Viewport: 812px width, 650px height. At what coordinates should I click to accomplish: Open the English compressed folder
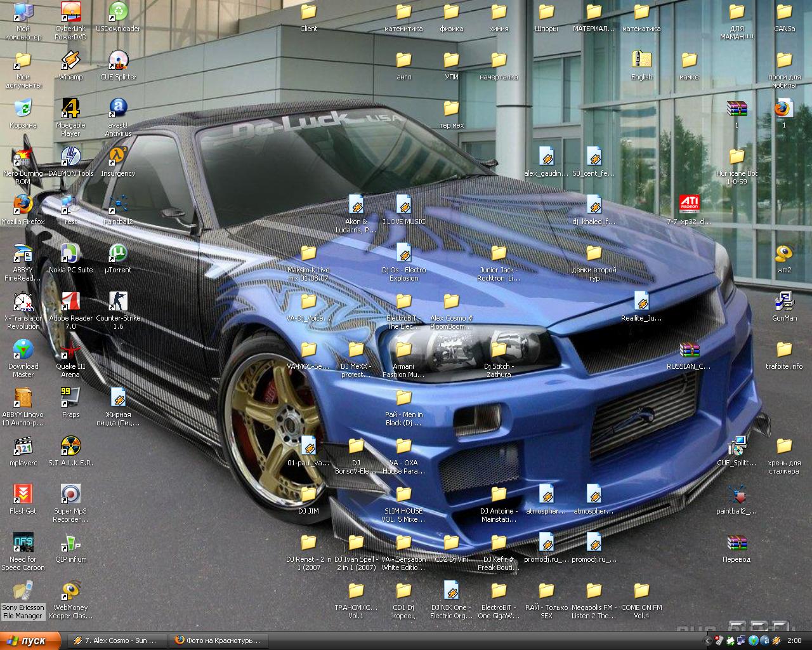[x=641, y=65]
